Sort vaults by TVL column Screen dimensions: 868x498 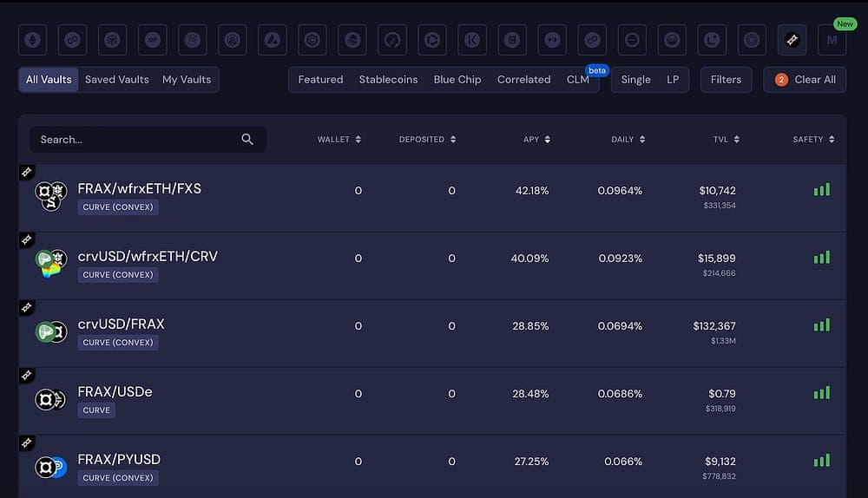[727, 140]
